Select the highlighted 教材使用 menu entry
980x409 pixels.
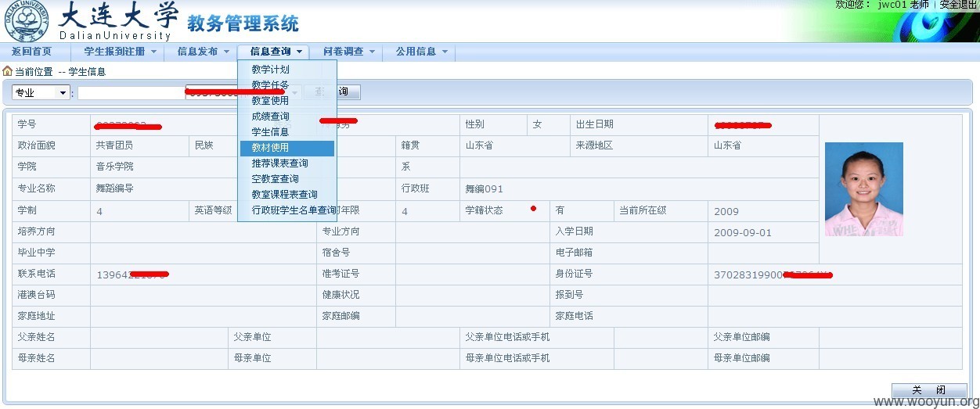pyautogui.click(x=287, y=148)
